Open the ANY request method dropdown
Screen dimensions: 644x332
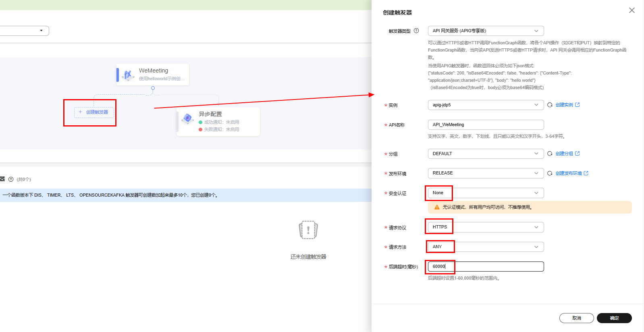pos(485,247)
